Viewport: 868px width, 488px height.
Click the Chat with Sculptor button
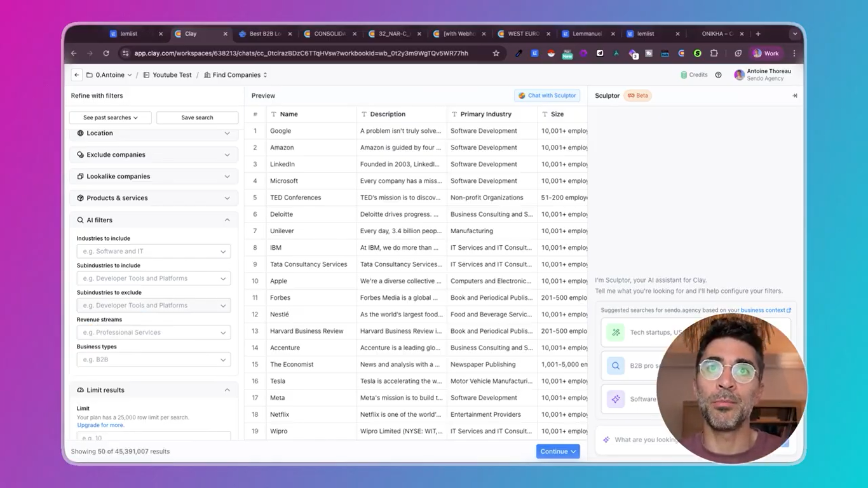[x=547, y=95]
